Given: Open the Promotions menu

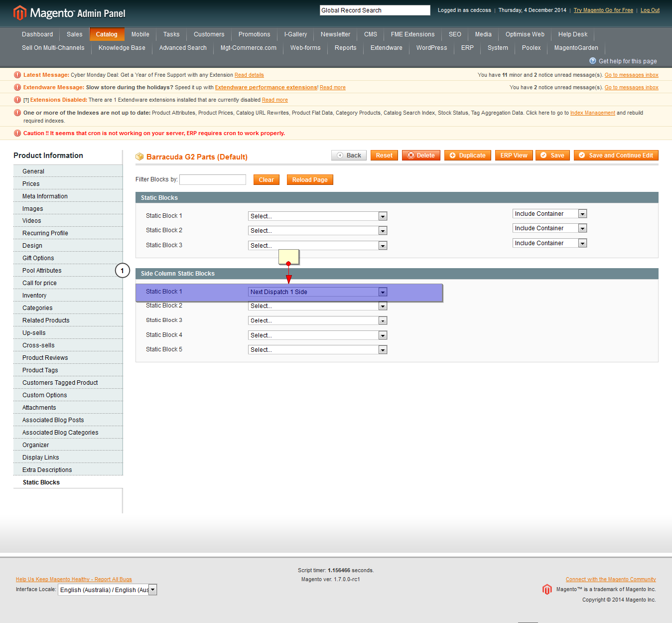Looking at the screenshot, I should point(254,34).
